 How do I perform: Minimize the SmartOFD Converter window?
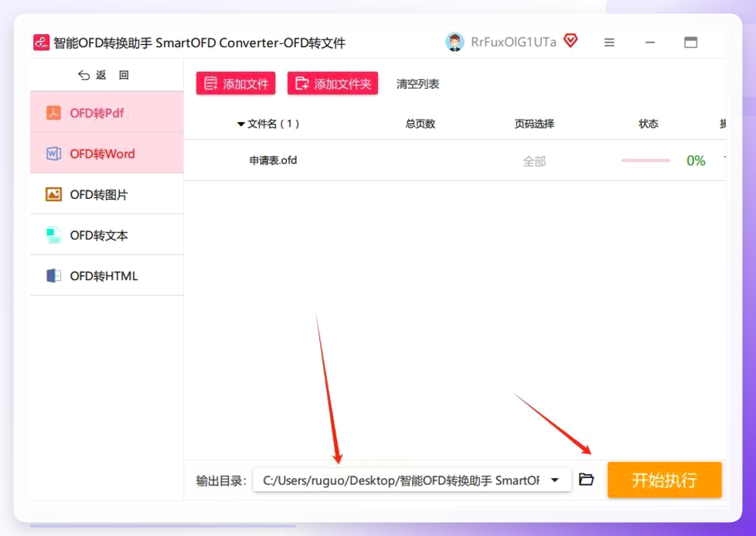[650, 43]
